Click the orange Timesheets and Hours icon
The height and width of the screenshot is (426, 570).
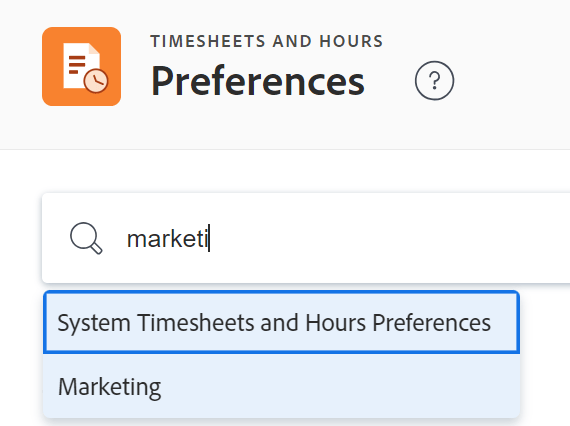pyautogui.click(x=81, y=67)
